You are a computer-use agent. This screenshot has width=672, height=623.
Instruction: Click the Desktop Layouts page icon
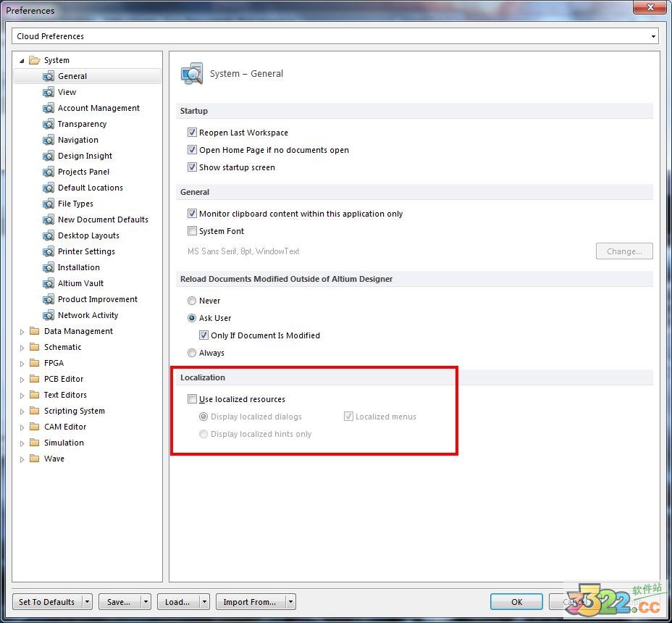click(x=49, y=235)
